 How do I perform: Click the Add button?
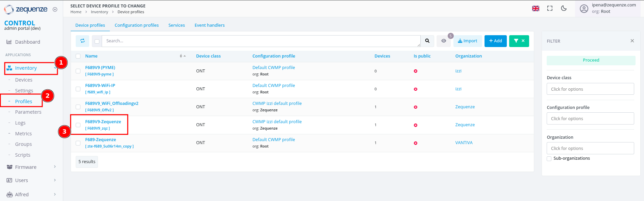coord(495,41)
